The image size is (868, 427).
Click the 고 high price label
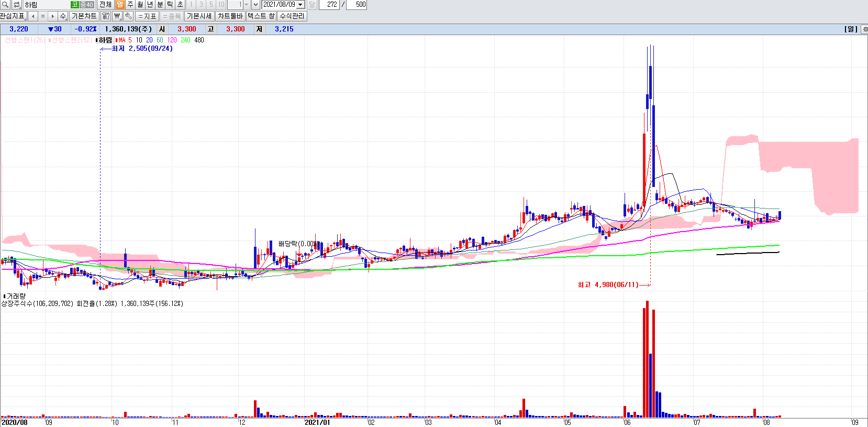click(x=210, y=29)
